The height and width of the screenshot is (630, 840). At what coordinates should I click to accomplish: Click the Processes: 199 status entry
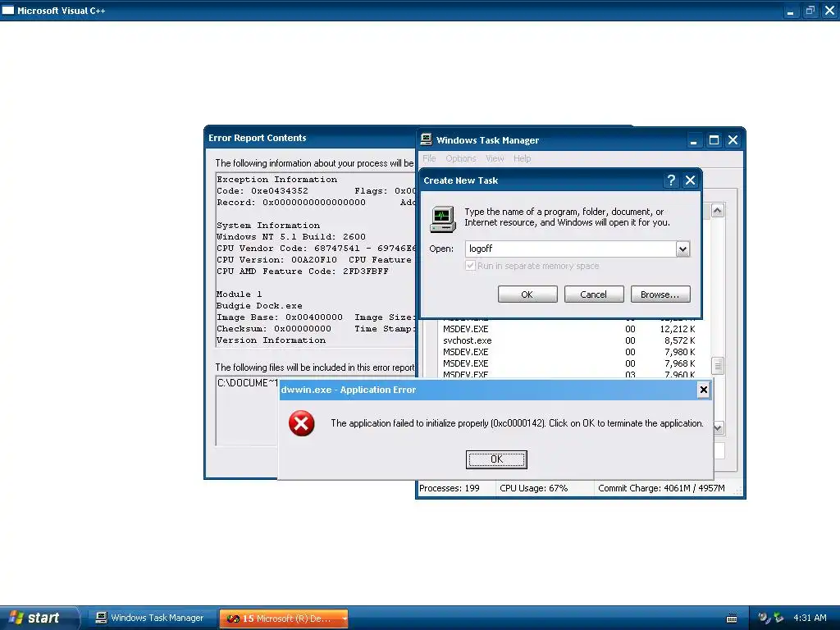pos(450,488)
